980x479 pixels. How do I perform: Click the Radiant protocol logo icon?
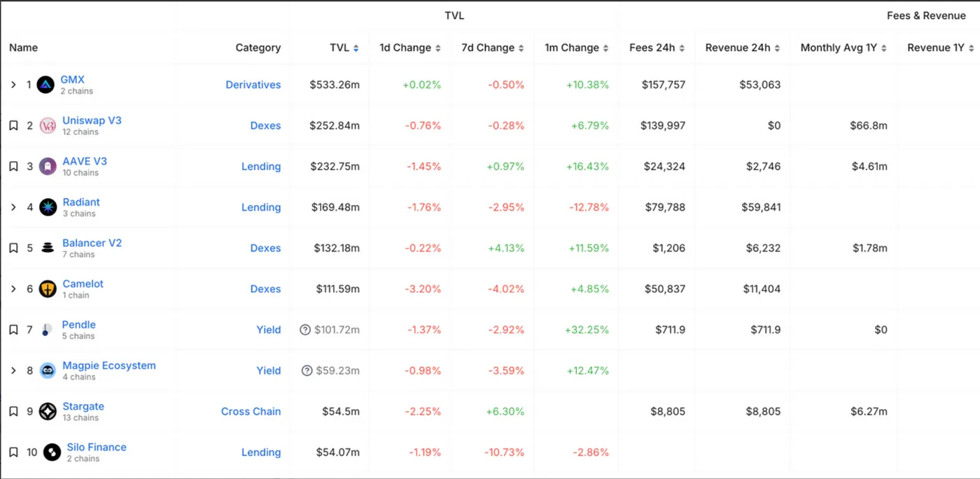click(x=48, y=207)
